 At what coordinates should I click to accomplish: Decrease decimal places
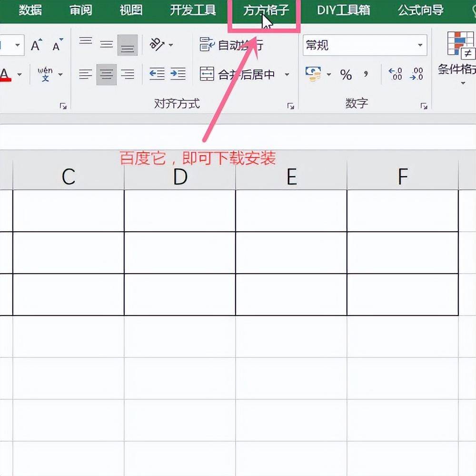coord(416,74)
